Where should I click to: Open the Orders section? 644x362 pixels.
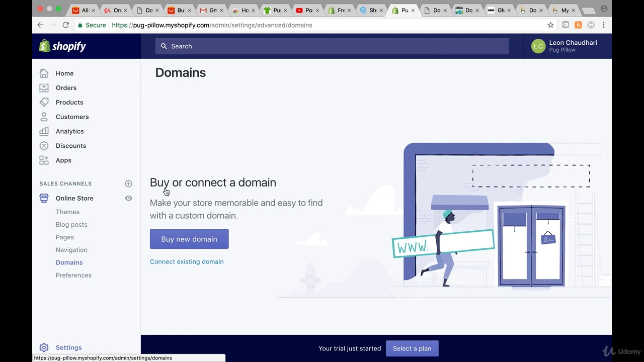[66, 88]
